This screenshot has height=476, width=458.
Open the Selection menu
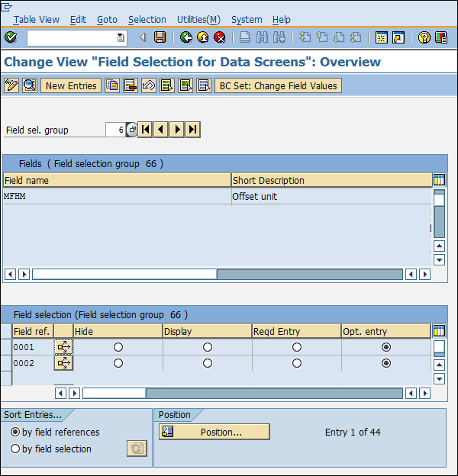[x=147, y=20]
